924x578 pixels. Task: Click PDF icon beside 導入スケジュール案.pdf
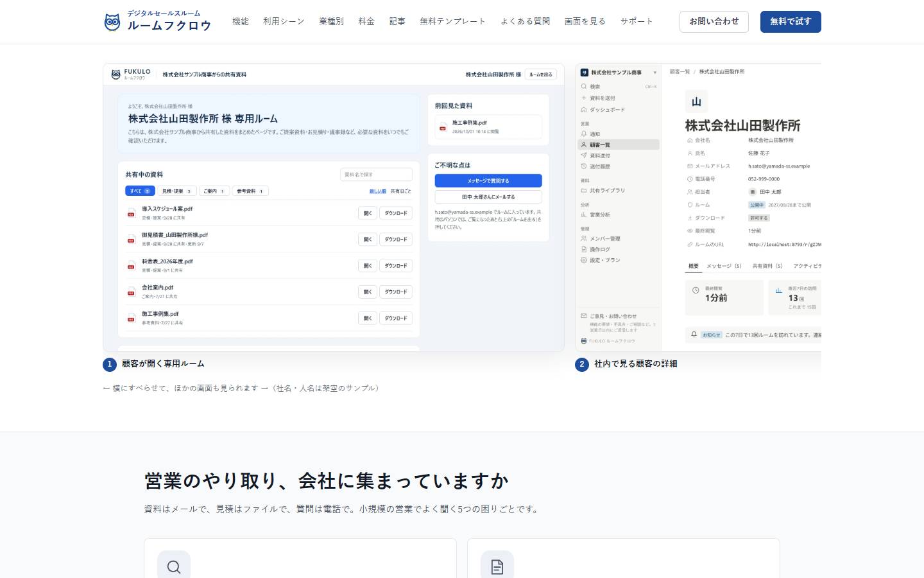[x=131, y=213]
